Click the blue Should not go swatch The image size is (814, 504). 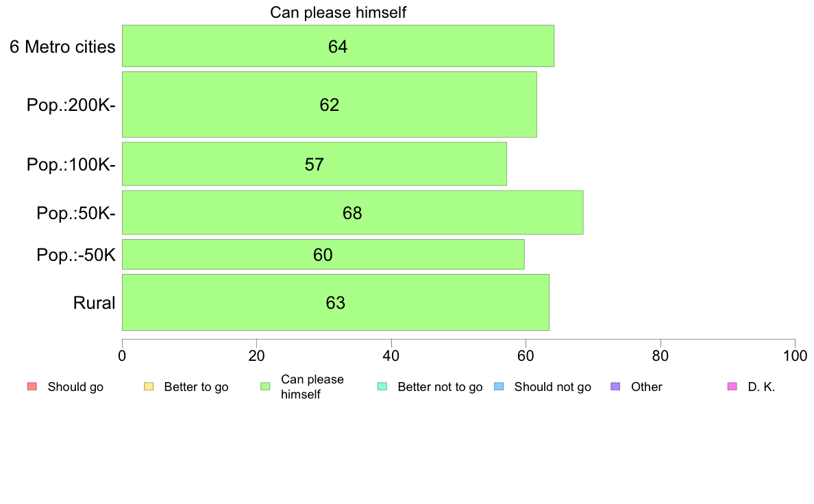(499, 387)
